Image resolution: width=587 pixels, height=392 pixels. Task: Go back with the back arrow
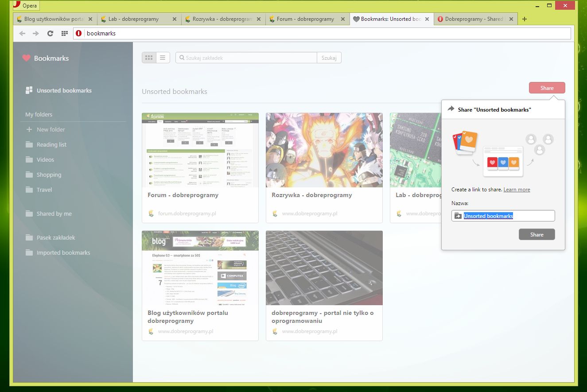coord(22,33)
